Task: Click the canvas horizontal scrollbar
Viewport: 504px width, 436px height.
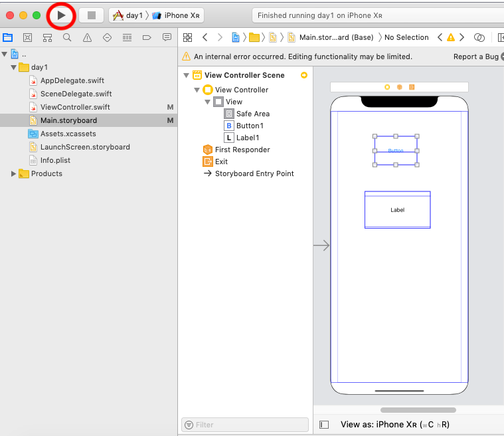Action: (418, 410)
